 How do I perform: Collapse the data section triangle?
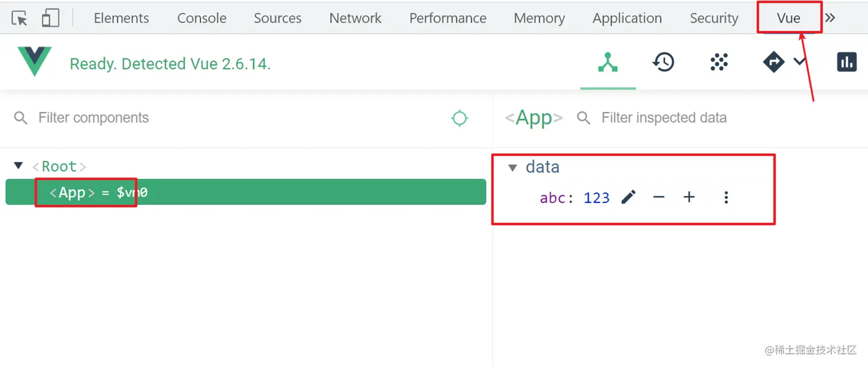point(513,168)
